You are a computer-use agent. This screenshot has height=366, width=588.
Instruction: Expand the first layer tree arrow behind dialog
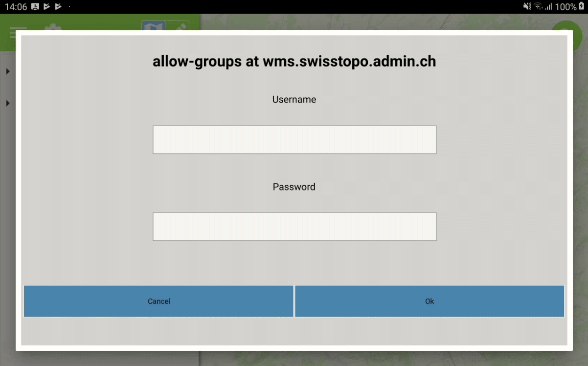pos(8,72)
